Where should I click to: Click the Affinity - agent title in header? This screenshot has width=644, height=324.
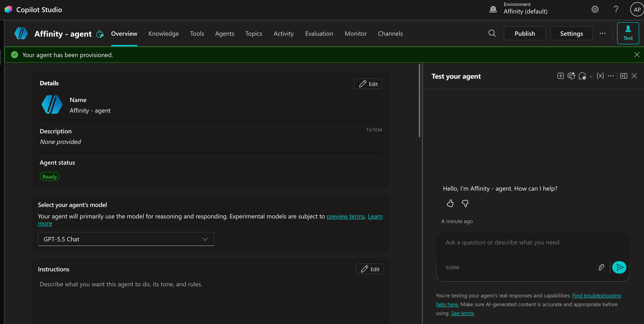tap(63, 34)
